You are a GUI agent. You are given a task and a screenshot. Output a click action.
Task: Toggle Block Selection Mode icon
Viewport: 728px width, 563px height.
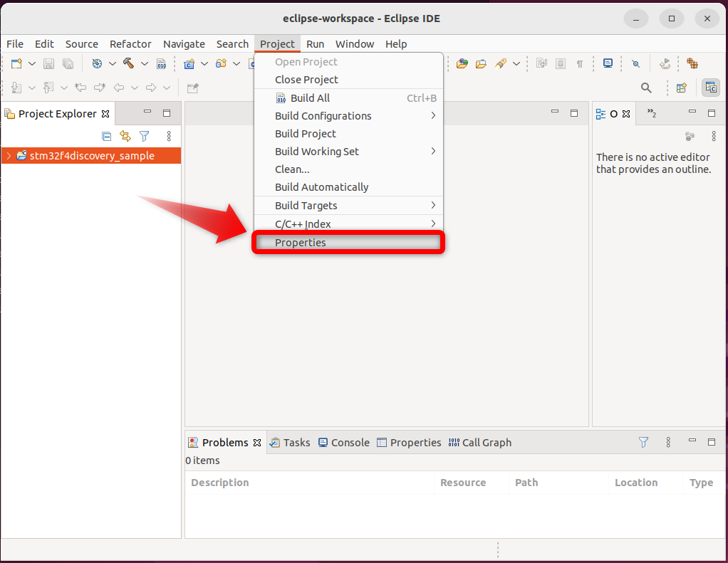[x=561, y=63]
